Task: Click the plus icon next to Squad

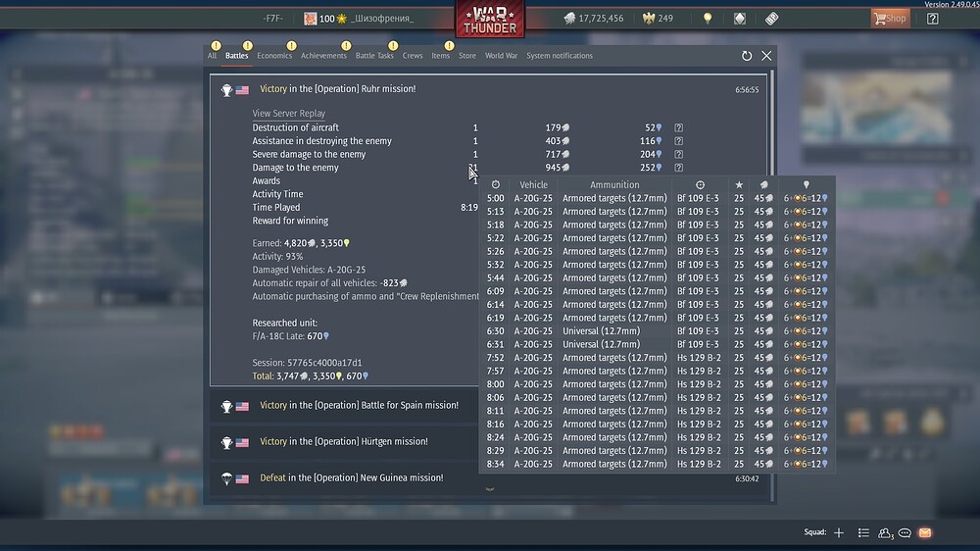Action: (x=839, y=532)
